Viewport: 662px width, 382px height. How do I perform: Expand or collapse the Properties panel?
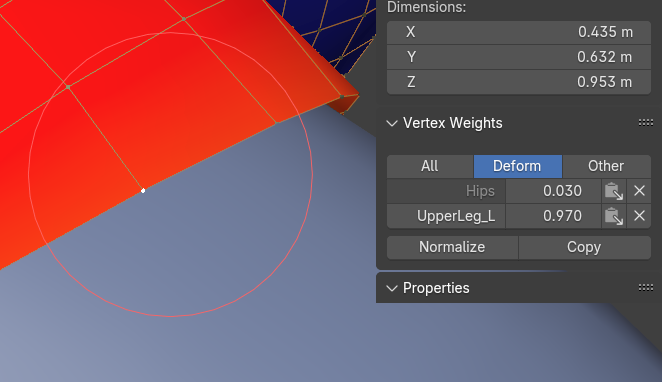[392, 288]
